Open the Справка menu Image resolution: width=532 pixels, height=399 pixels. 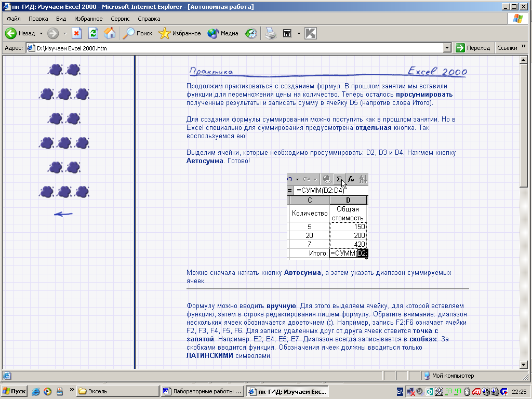(149, 19)
